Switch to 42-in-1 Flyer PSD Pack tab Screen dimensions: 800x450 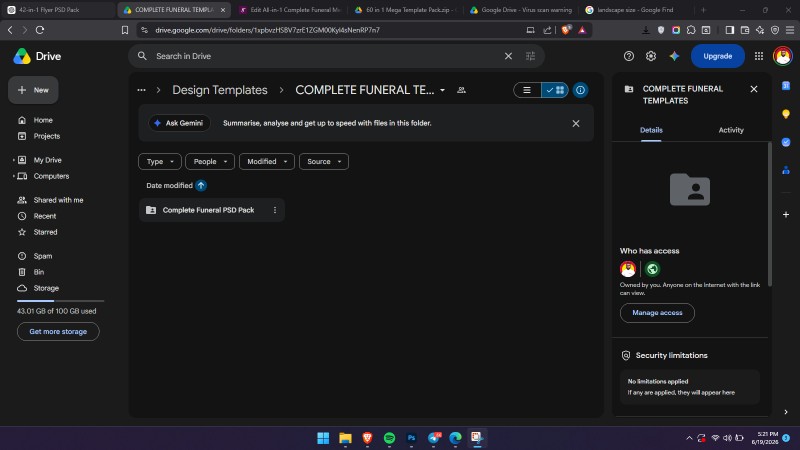[x=58, y=10]
